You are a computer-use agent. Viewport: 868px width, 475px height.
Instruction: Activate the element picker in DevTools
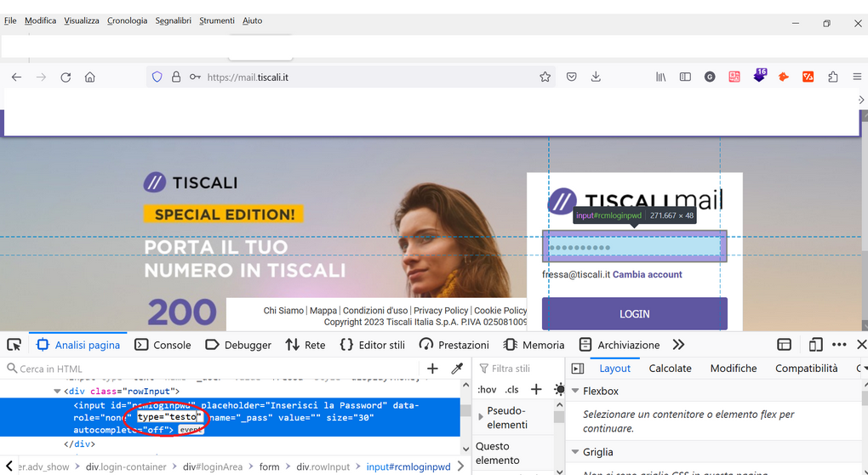click(x=14, y=345)
